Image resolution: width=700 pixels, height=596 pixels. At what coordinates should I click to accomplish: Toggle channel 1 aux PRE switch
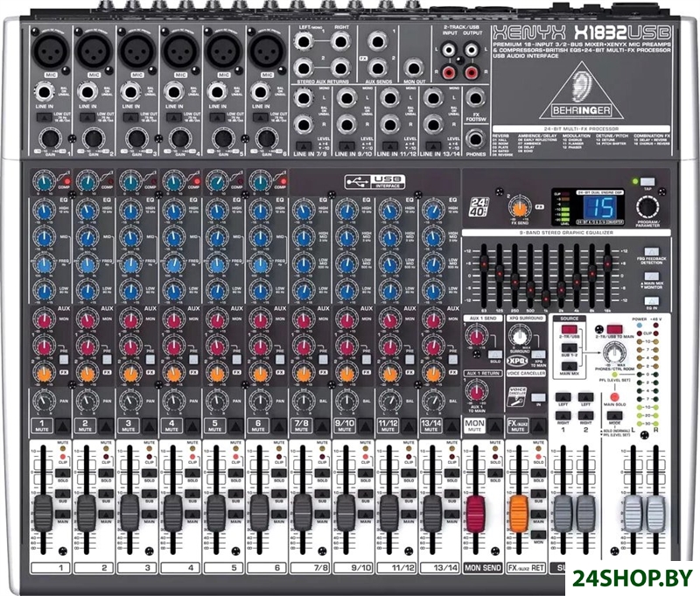pos(64,360)
